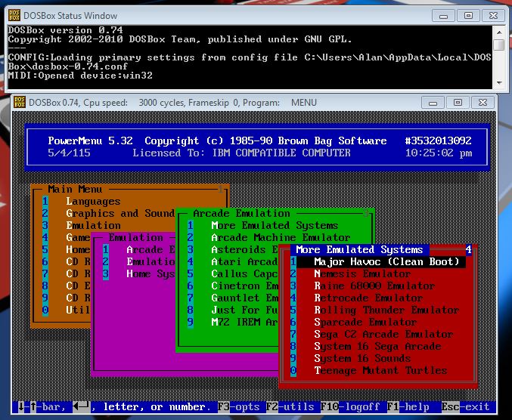Click the serial number #3532013092

pyautogui.click(x=438, y=141)
